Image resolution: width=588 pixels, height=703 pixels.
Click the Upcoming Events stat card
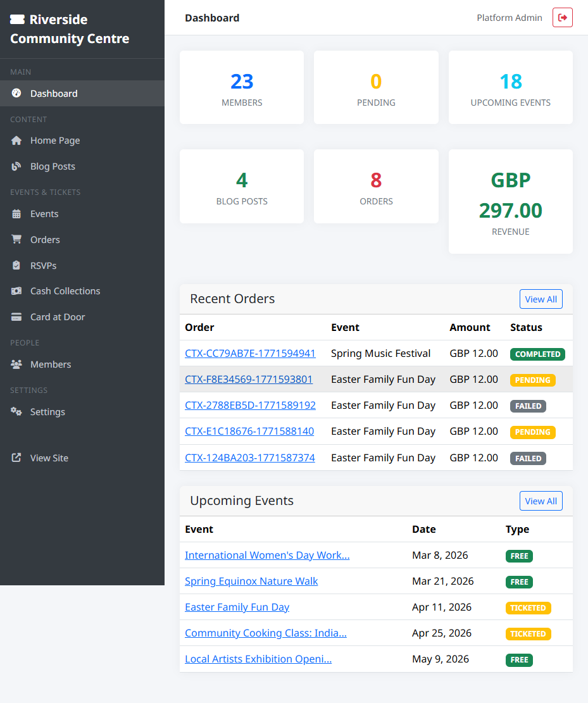pos(510,87)
